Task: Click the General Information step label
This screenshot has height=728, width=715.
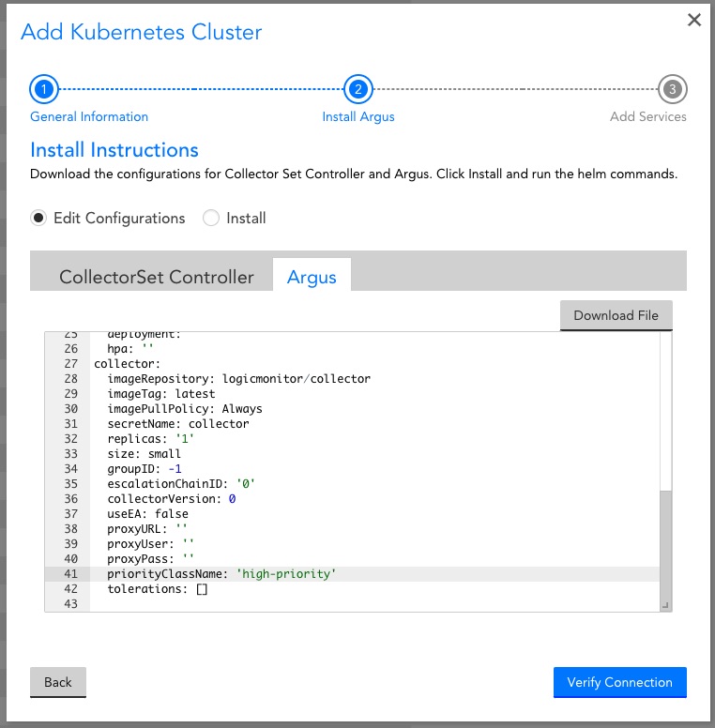Action: (89, 116)
